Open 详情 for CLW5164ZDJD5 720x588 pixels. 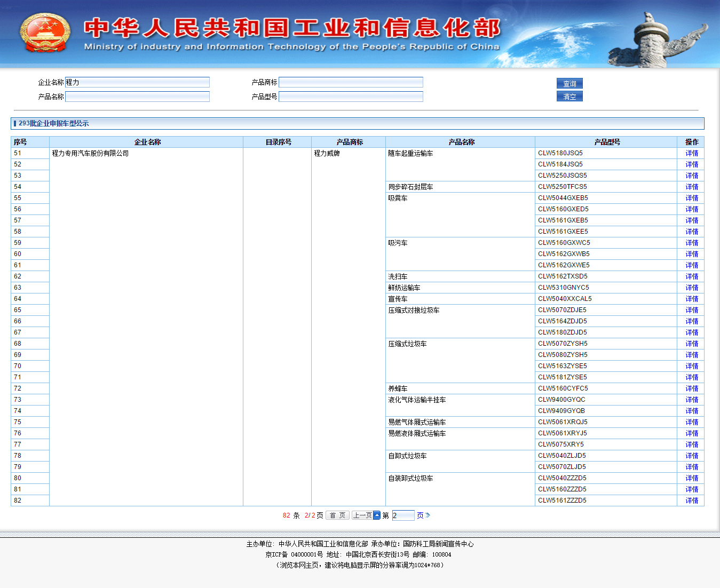692,321
